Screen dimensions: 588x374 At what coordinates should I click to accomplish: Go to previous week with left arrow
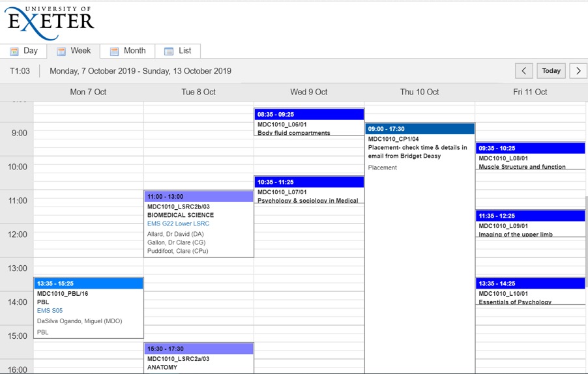(523, 71)
